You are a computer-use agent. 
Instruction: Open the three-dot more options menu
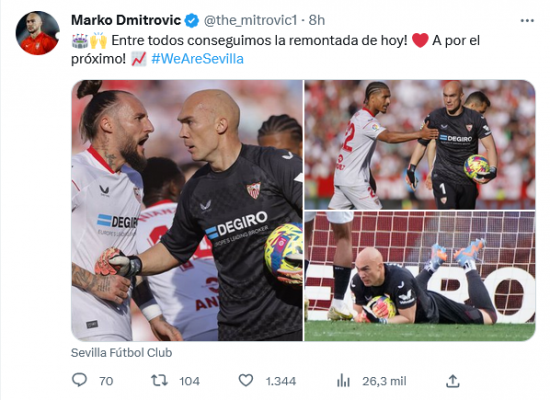pos(527,21)
